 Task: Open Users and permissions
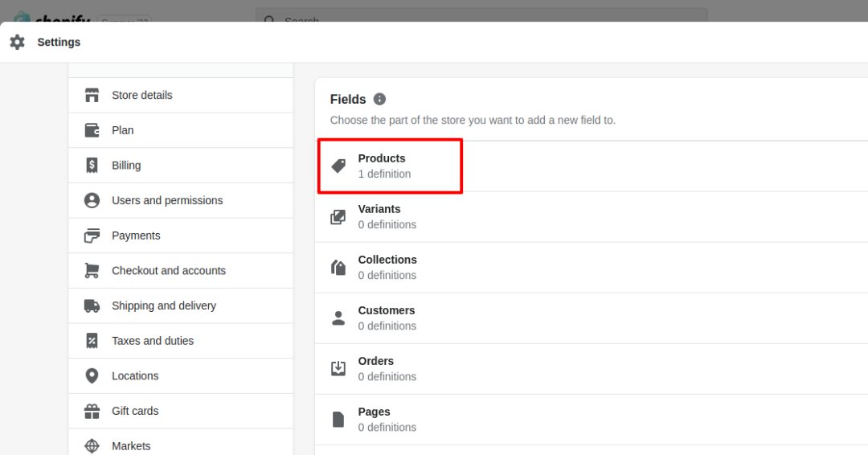point(181,200)
